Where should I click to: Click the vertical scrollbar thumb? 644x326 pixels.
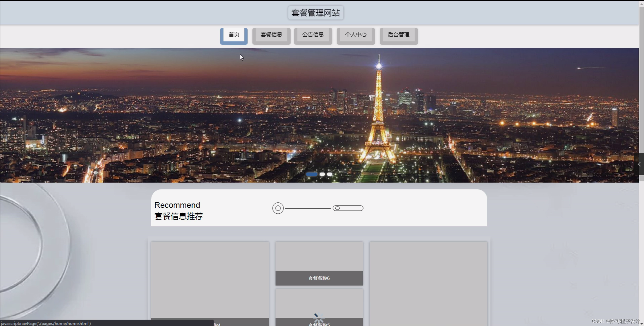tap(641, 93)
